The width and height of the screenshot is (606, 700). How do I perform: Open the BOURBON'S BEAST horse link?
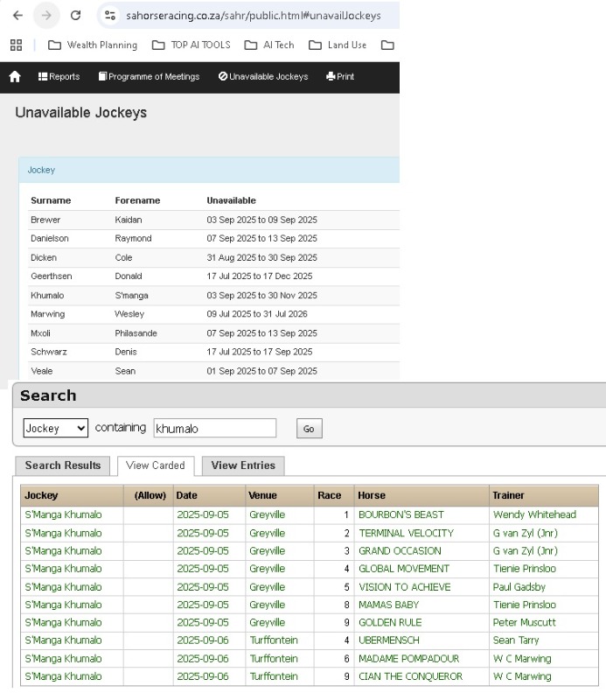click(x=401, y=514)
